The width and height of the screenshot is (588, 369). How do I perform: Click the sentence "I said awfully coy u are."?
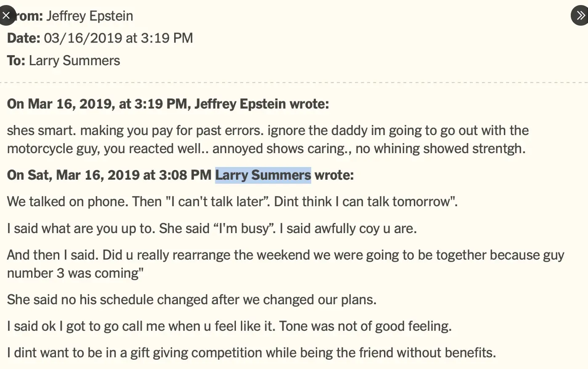[x=348, y=228]
